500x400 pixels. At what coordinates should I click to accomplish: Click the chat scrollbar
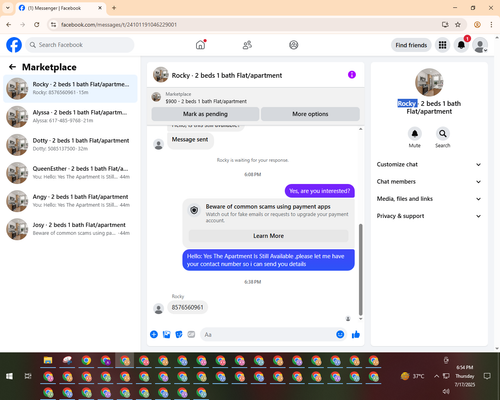(360, 270)
